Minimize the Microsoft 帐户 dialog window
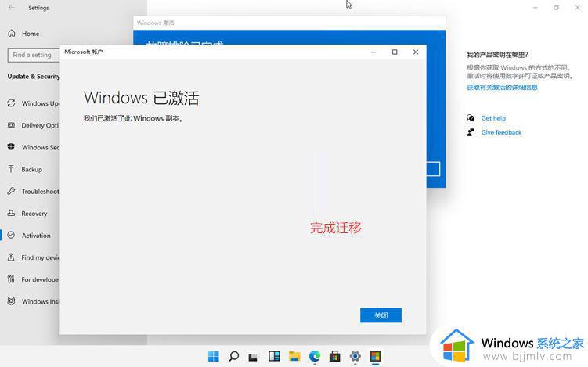 coord(373,52)
